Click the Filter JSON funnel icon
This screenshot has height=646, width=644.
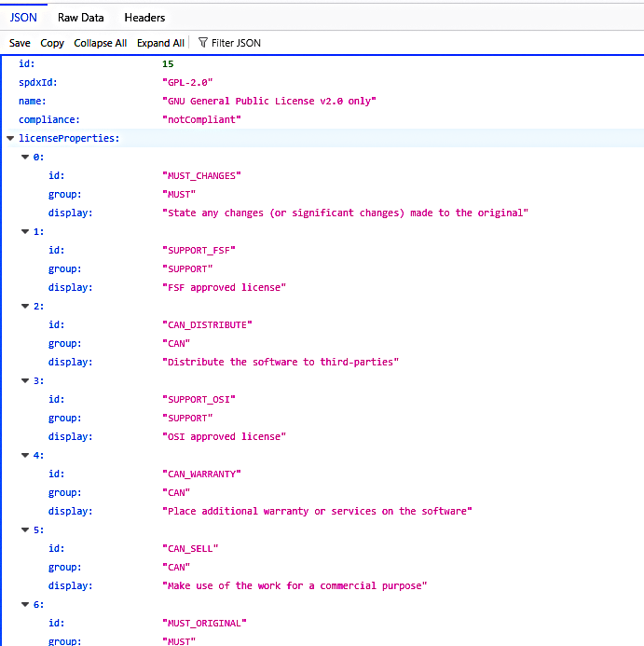202,43
